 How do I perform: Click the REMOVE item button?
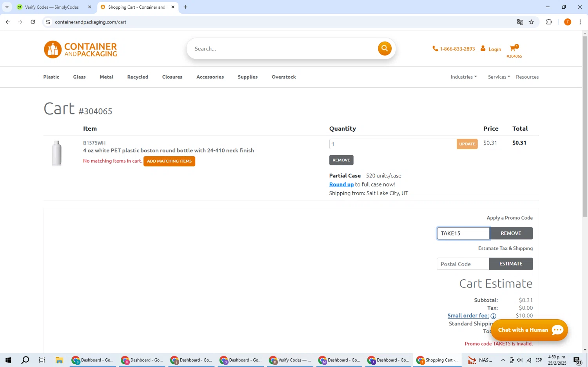coord(341,160)
